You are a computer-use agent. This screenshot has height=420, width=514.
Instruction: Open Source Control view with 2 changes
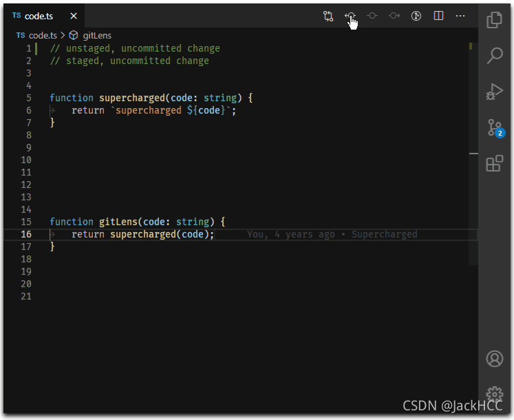[495, 128]
